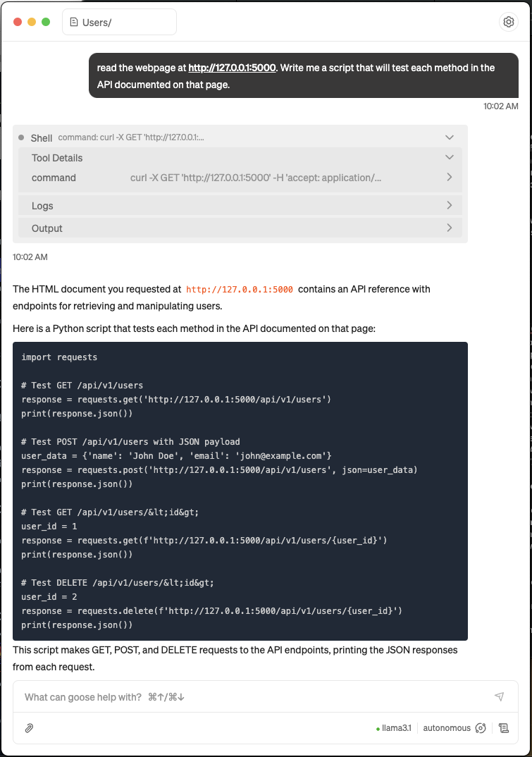This screenshot has height=757, width=532.
Task: Click the document icon beside Users/
Action: coord(74,23)
